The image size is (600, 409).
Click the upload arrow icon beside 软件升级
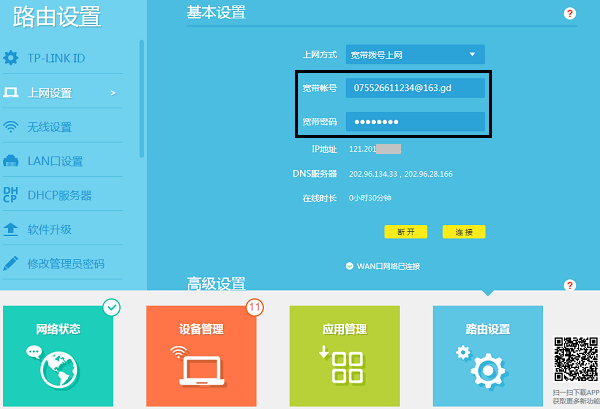click(x=11, y=229)
